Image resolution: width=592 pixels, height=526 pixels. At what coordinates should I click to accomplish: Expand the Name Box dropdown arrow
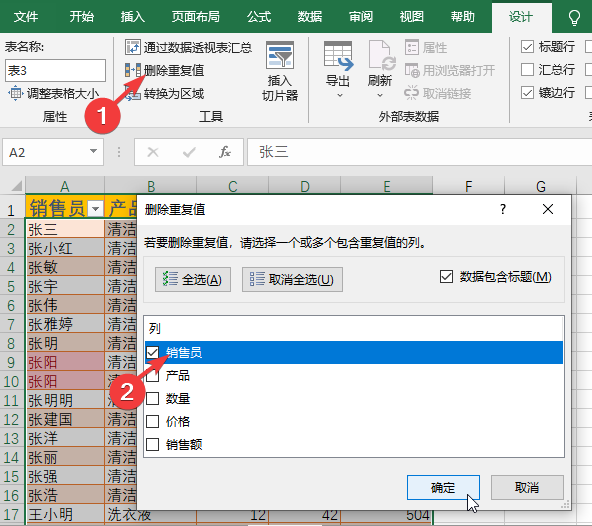pyautogui.click(x=93, y=151)
